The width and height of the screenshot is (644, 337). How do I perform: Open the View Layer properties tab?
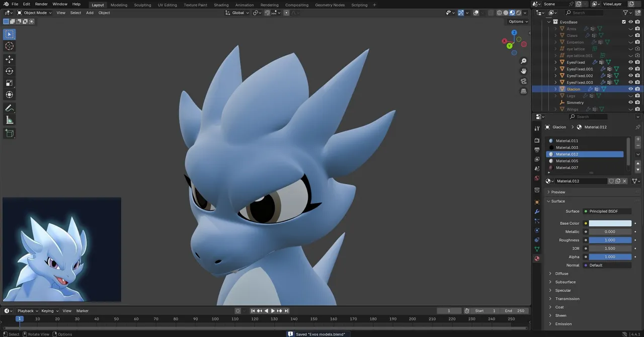click(x=537, y=159)
